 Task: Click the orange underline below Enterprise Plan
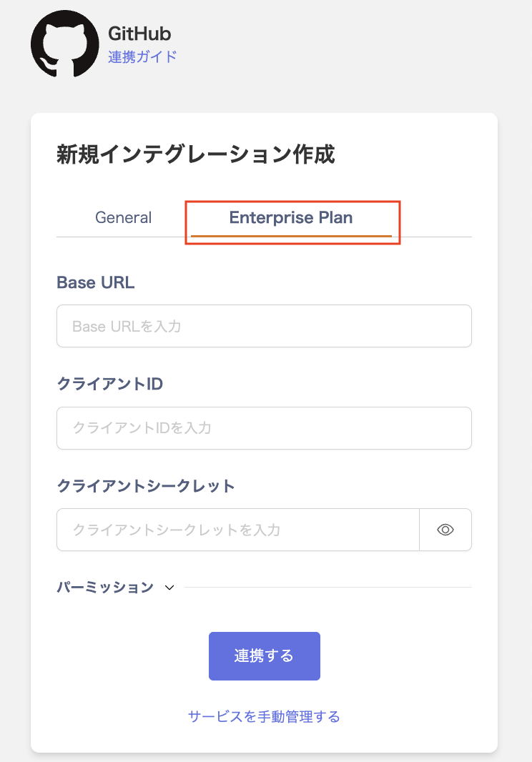[290, 235]
